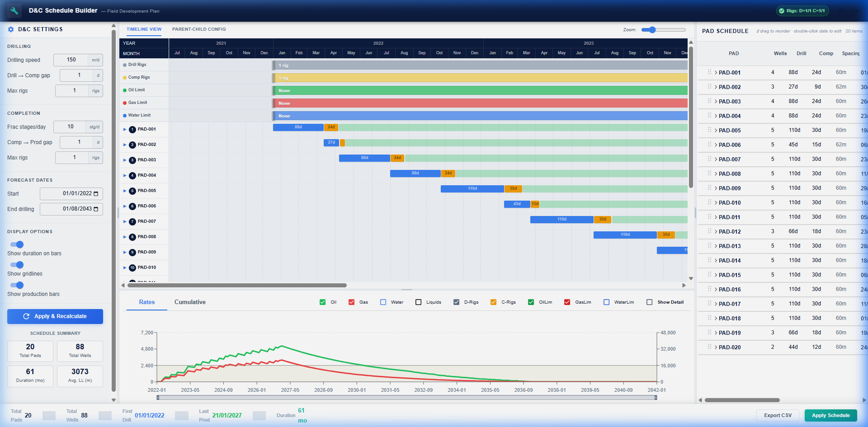Open the Cumulative chart tab
The width and height of the screenshot is (868, 427).
coord(190,302)
